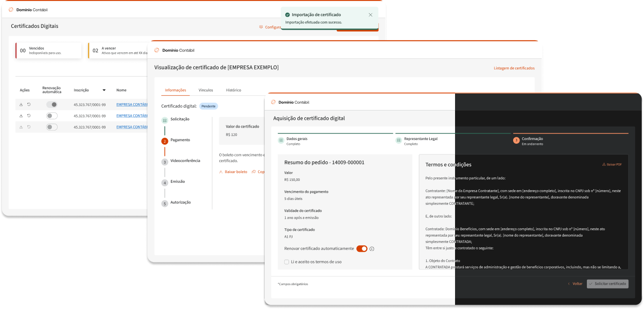Image resolution: width=644 pixels, height=309 pixels.
Task: Click the A vencer 02 summary card
Action: coord(119,50)
